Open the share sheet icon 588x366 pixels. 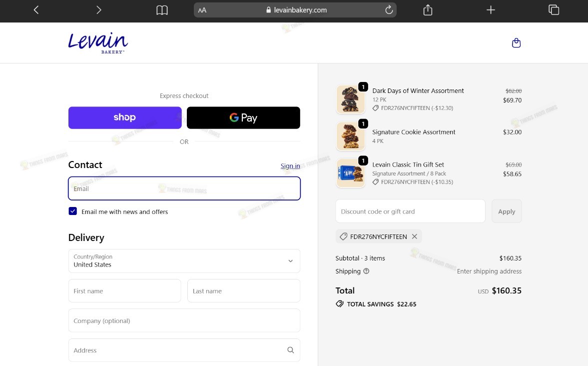click(x=428, y=10)
